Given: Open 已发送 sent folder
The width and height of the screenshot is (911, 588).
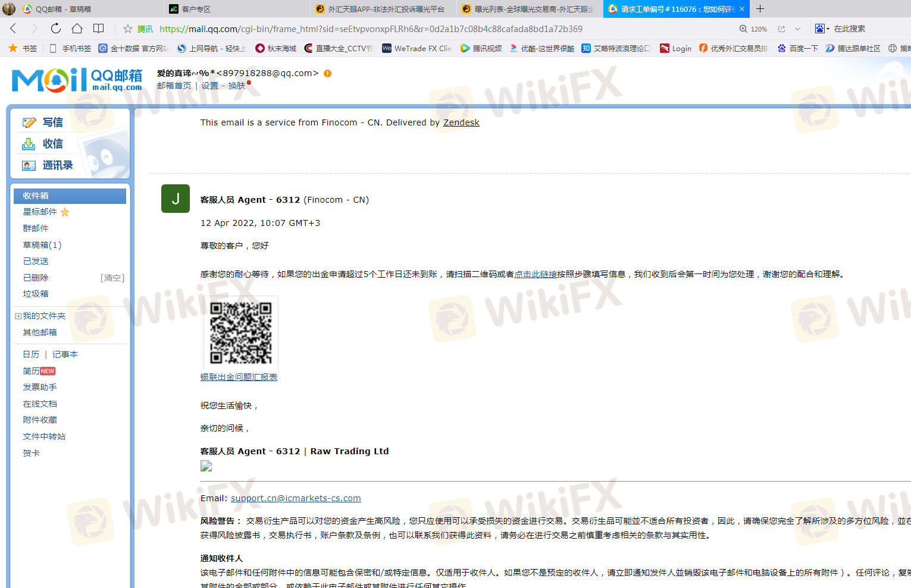Looking at the screenshot, I should [36, 261].
